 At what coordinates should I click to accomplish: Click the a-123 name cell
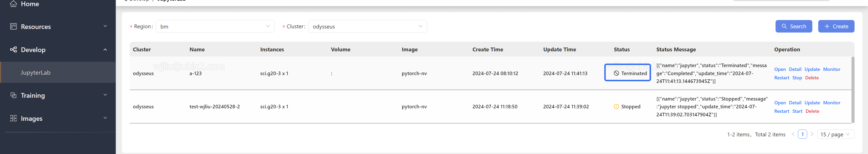pos(196,73)
